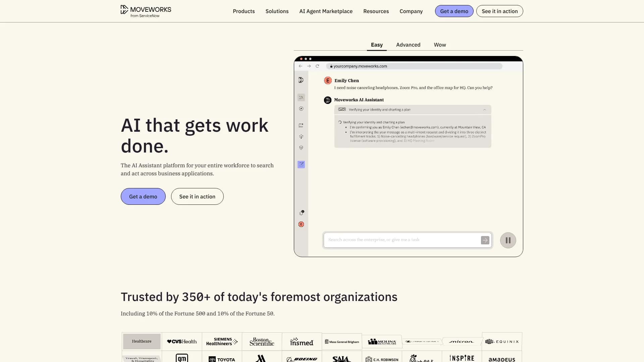Switch to the Wow demo tab
The width and height of the screenshot is (644, 362).
coord(440,45)
